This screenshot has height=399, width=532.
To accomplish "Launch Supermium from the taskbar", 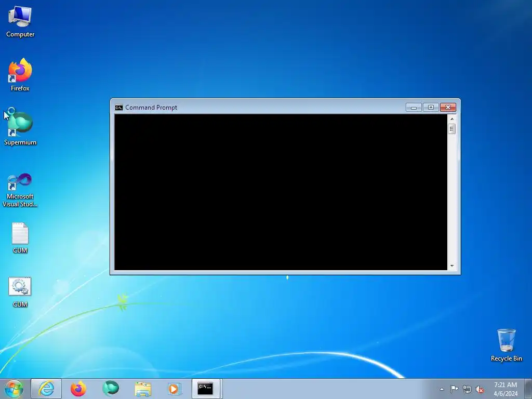I will (111, 389).
